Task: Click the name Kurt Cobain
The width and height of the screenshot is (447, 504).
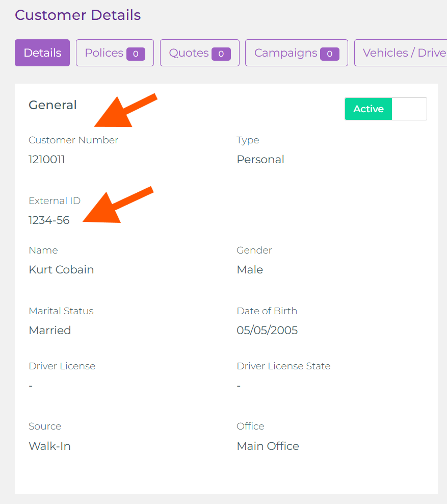Action: pos(61,269)
